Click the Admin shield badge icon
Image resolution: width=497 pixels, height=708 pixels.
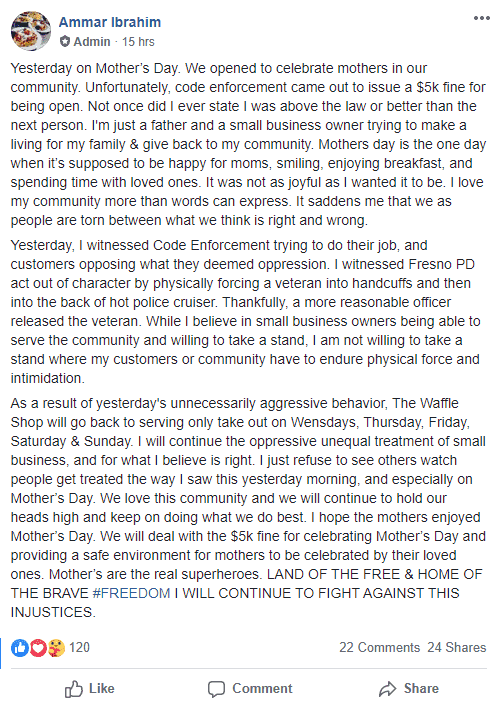(65, 42)
